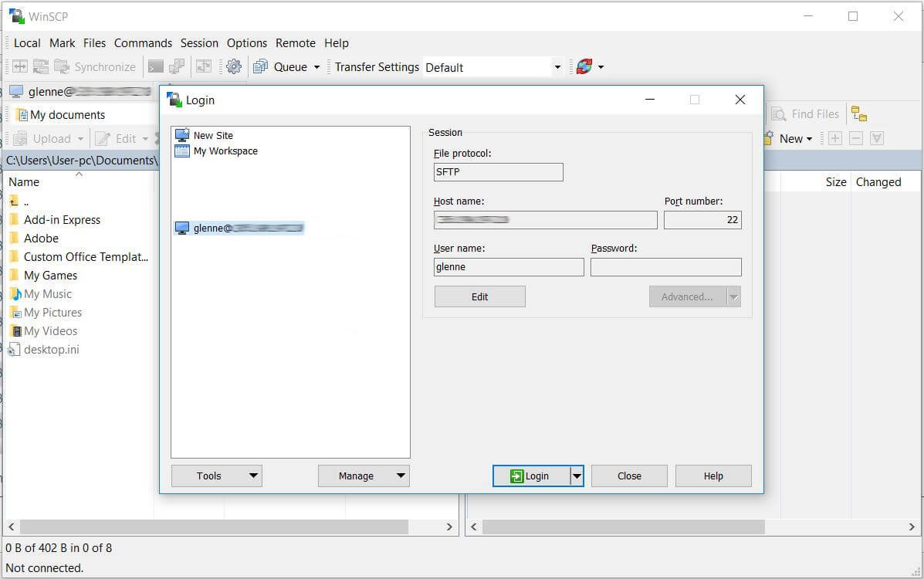The width and height of the screenshot is (924, 579).
Task: Open the Tools dropdown menu
Action: tap(216, 476)
